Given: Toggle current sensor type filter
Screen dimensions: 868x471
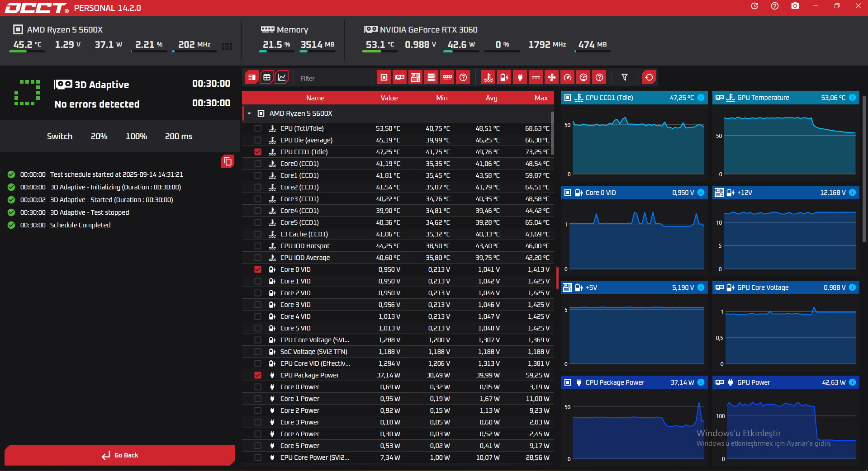Looking at the screenshot, I should coord(536,77).
